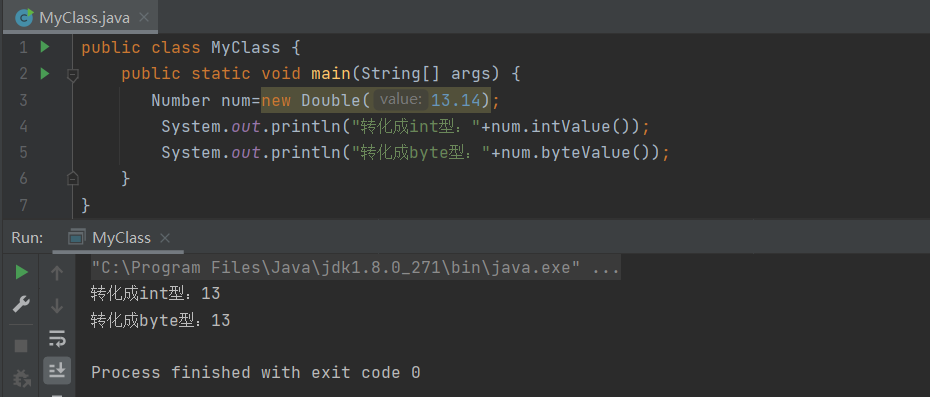Click 'Process finished with exit code 0'
This screenshot has height=397, width=930.
pos(256,373)
